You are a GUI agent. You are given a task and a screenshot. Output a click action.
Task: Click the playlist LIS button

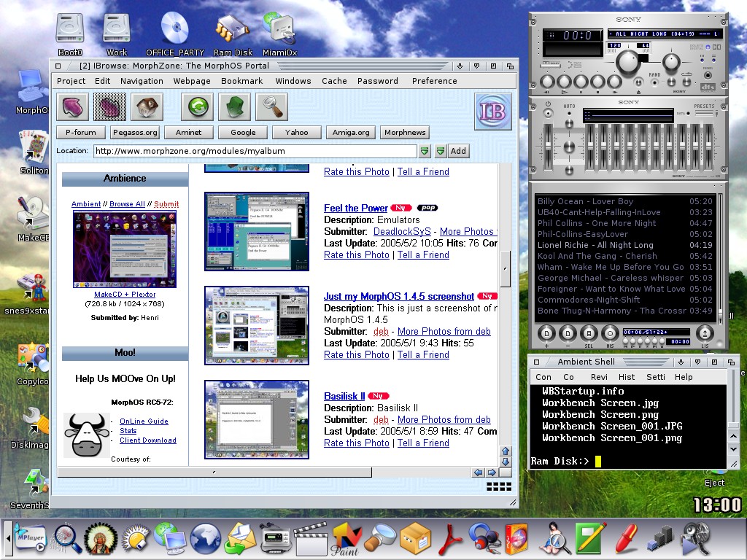705,333
